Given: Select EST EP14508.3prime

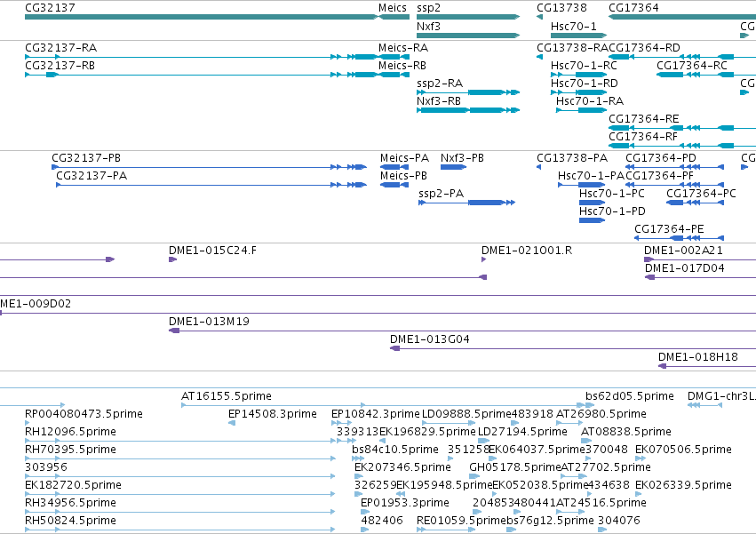Looking at the screenshot, I should [273, 414].
